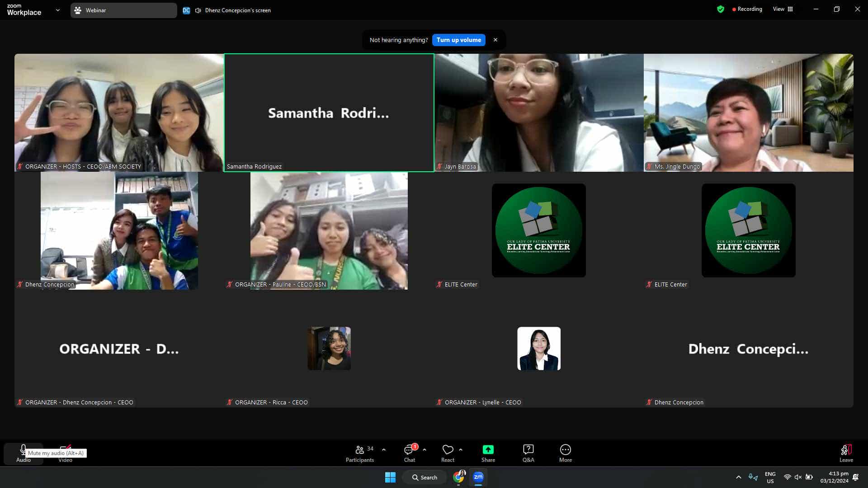Image resolution: width=868 pixels, height=488 pixels.
Task: Expand the arrow next to Participants
Action: coord(384,450)
